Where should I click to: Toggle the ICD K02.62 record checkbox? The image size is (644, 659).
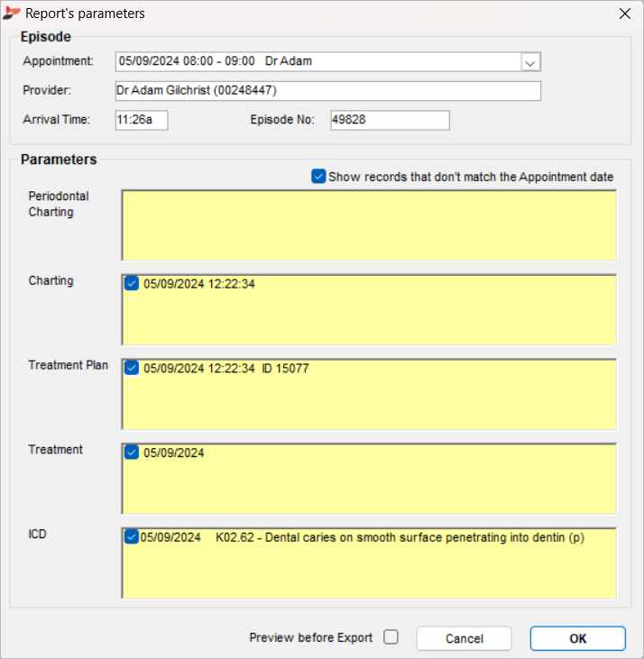tap(132, 537)
